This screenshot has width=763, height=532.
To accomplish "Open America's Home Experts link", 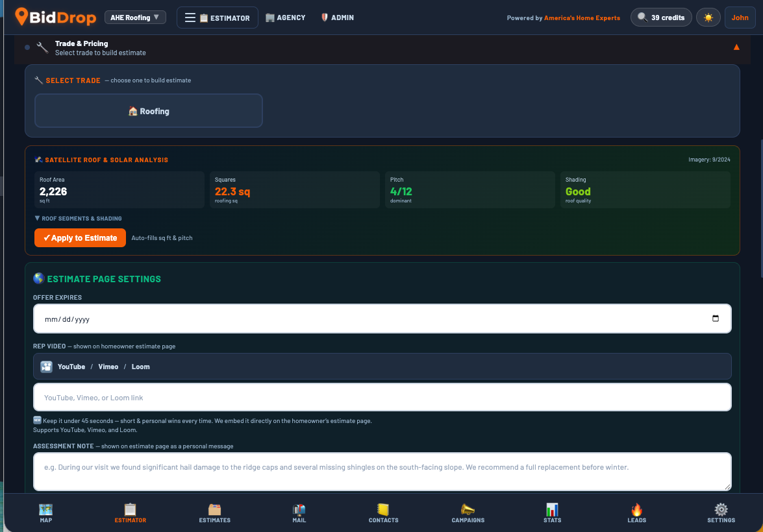I will click(582, 18).
